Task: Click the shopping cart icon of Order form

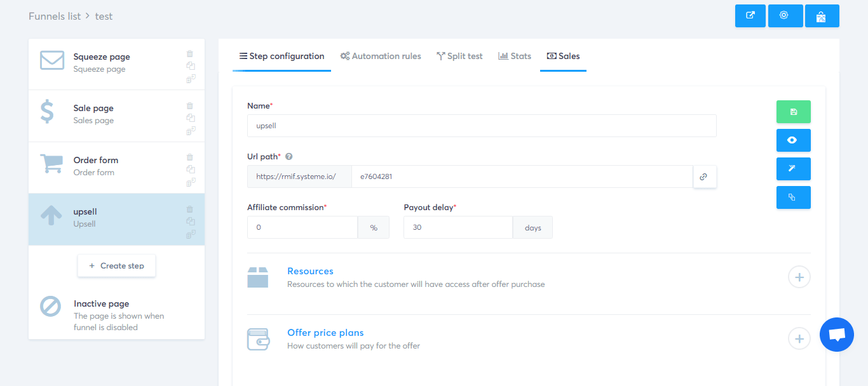Action: (51, 164)
